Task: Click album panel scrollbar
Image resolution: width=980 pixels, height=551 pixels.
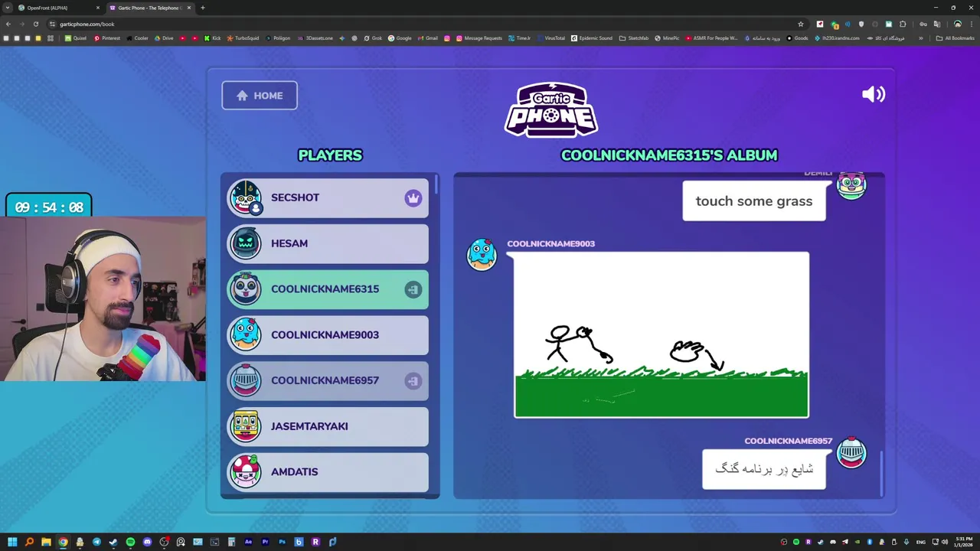Action: pyautogui.click(x=881, y=473)
